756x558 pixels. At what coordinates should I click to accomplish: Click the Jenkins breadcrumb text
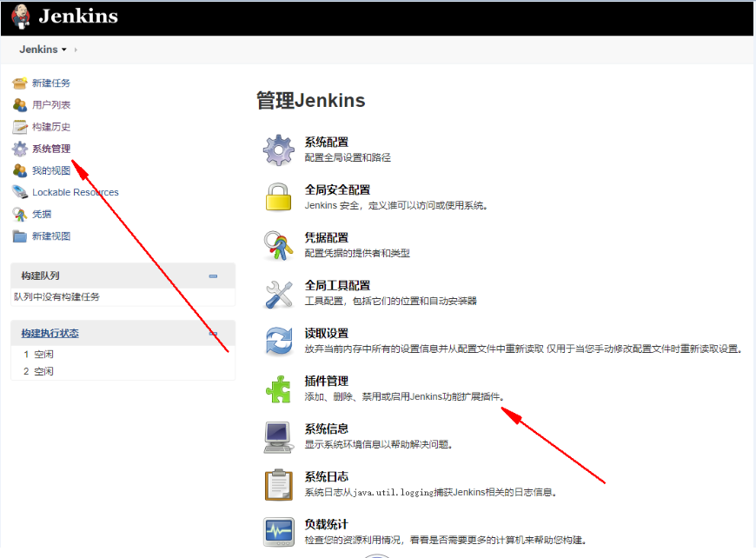(x=38, y=50)
